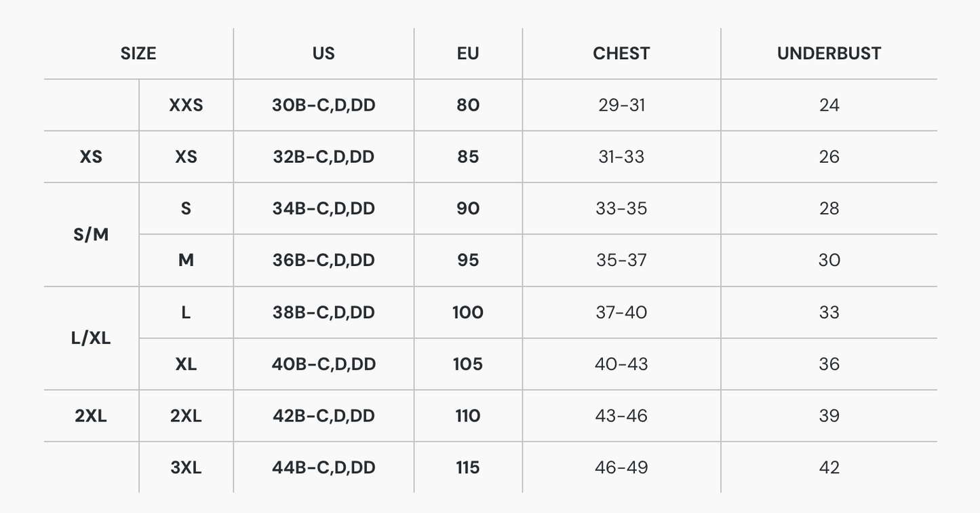Click the underbust value 24 cell
The width and height of the screenshot is (980, 513).
coord(829,105)
